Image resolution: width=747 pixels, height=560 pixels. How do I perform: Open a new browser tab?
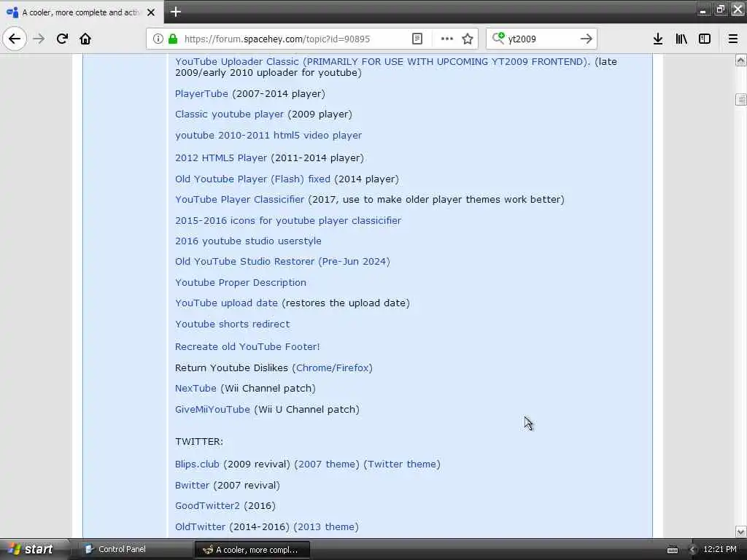[x=175, y=12]
